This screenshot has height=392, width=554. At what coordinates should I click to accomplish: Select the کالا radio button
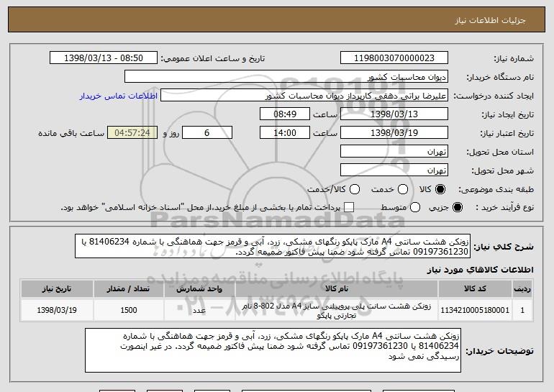(440, 190)
